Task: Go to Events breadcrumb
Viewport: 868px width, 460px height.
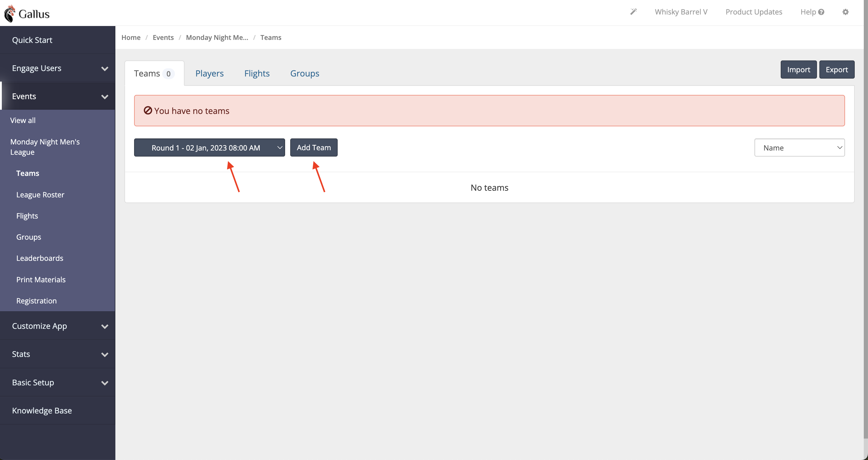Action: (x=163, y=37)
